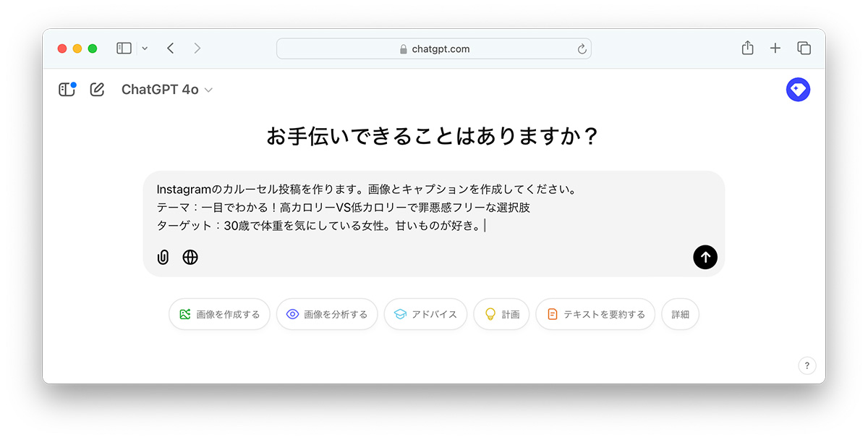Image resolution: width=868 pixels, height=440 pixels.
Task: Expand the ChatGPT 4o model dropdown
Action: click(167, 90)
